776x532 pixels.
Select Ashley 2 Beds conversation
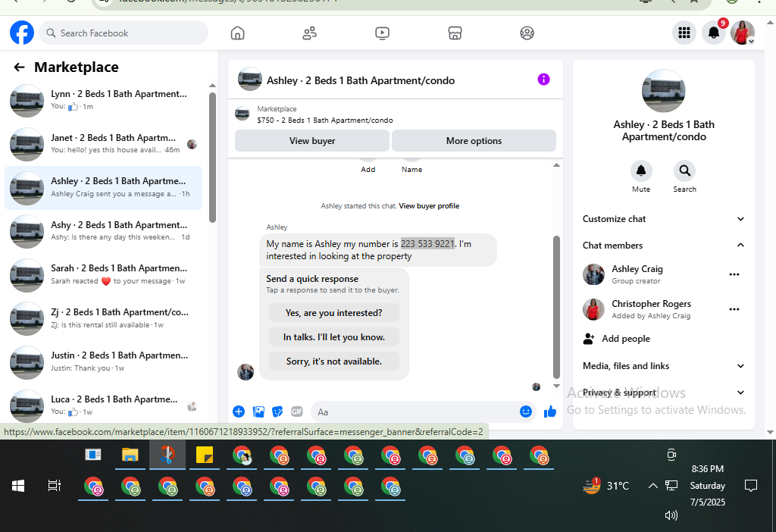tap(103, 188)
